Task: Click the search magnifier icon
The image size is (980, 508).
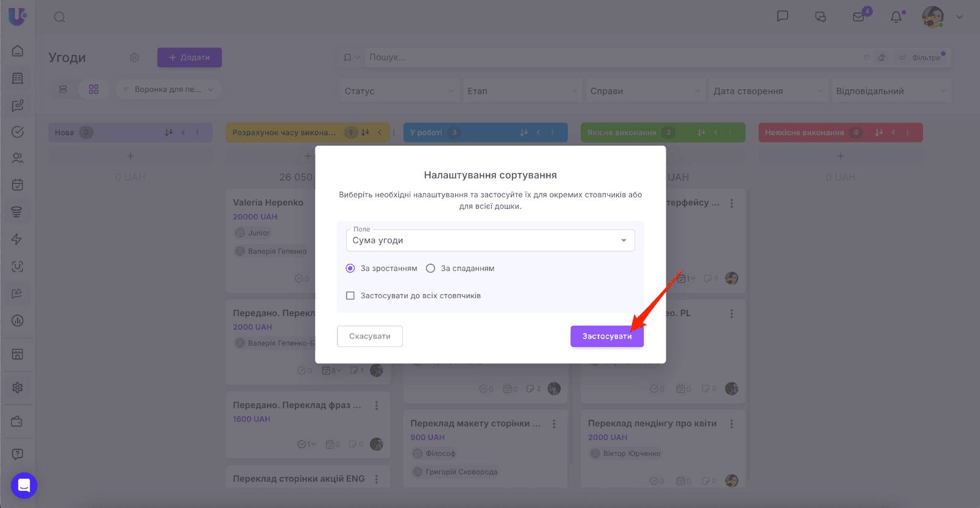Action: (59, 17)
